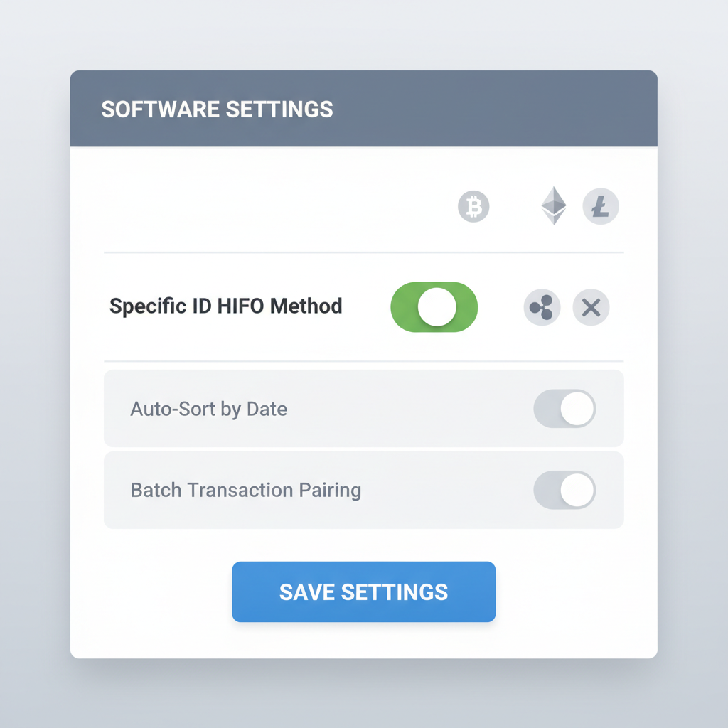
Task: Click the Software Settings header
Action: pos(217,109)
